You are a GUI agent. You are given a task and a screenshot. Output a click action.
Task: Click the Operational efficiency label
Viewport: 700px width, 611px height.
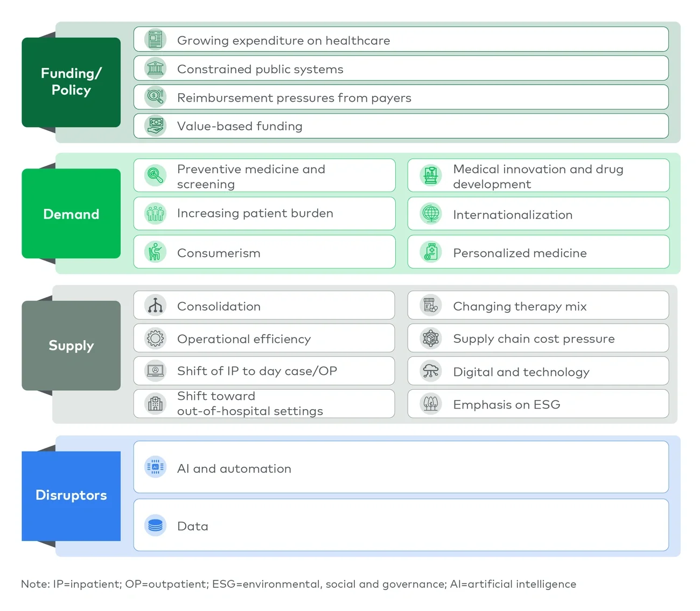coord(244,339)
